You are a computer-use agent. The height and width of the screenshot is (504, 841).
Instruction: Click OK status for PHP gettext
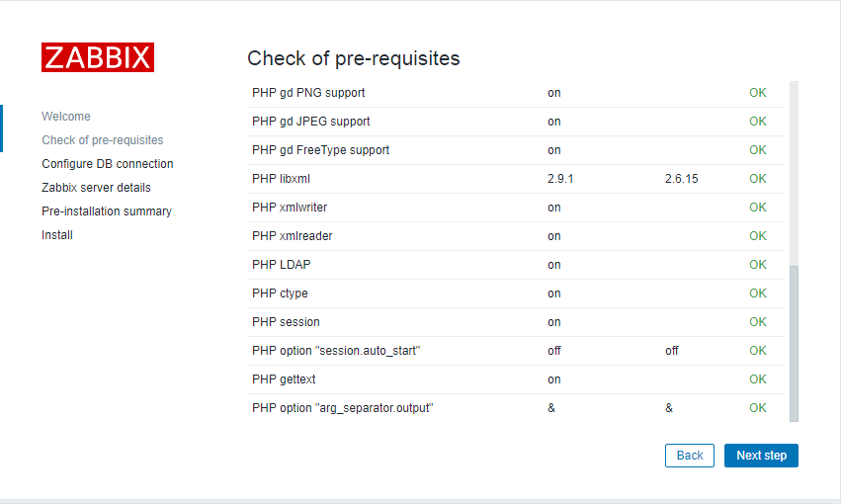757,379
